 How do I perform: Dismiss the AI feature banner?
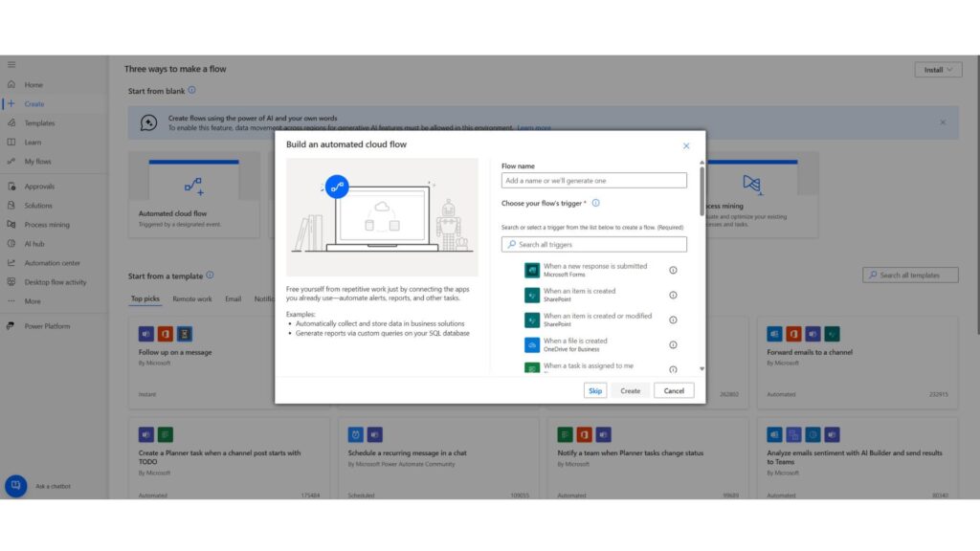click(943, 122)
